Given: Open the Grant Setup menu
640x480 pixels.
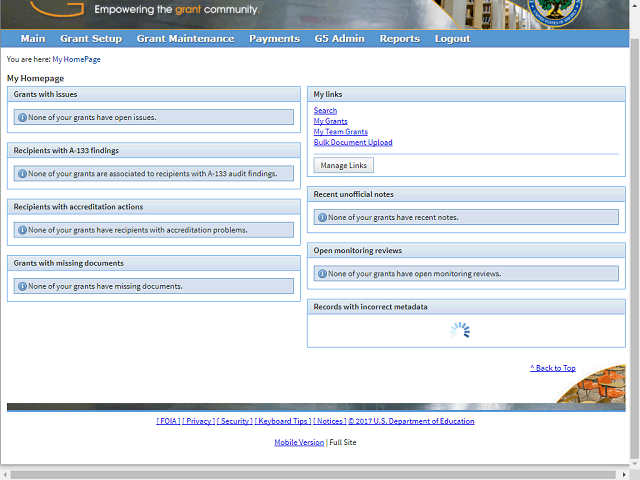Looking at the screenshot, I should click(91, 39).
